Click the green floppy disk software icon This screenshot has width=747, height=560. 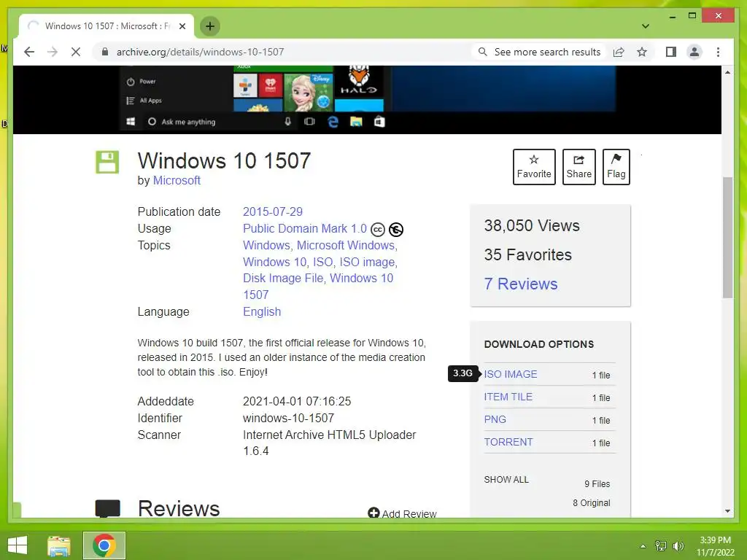pos(107,162)
